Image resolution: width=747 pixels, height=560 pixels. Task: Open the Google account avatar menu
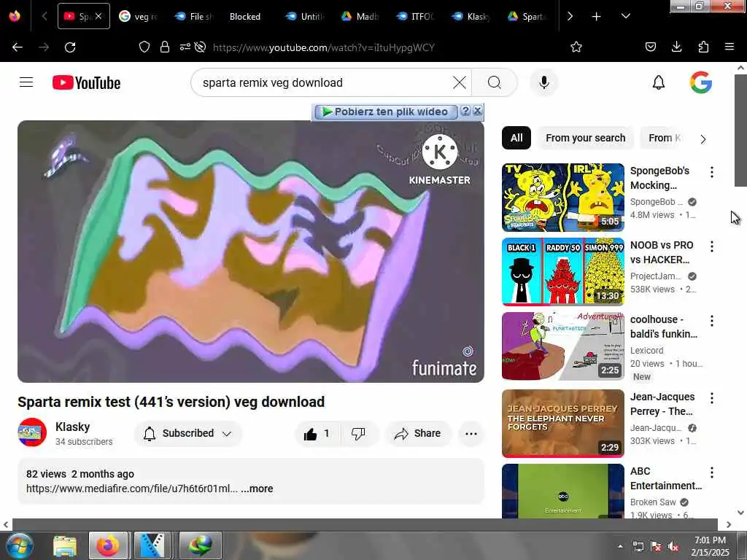(x=701, y=82)
